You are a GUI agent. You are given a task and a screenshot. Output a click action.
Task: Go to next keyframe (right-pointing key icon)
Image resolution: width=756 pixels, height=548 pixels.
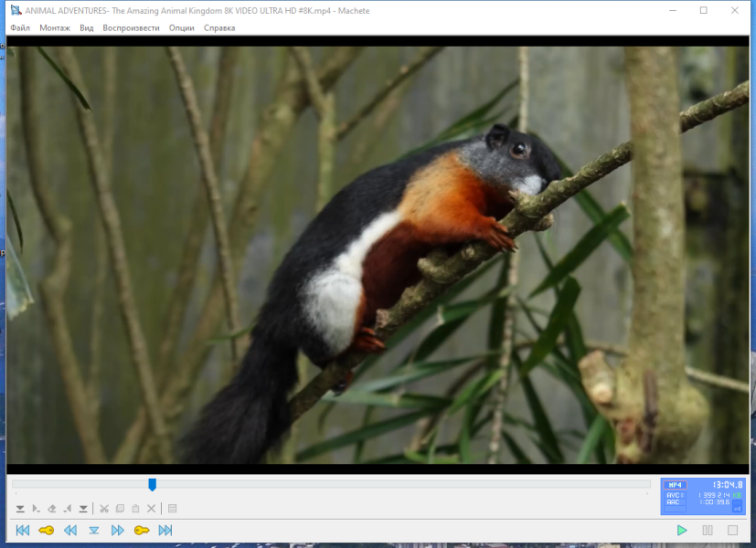[x=142, y=530]
